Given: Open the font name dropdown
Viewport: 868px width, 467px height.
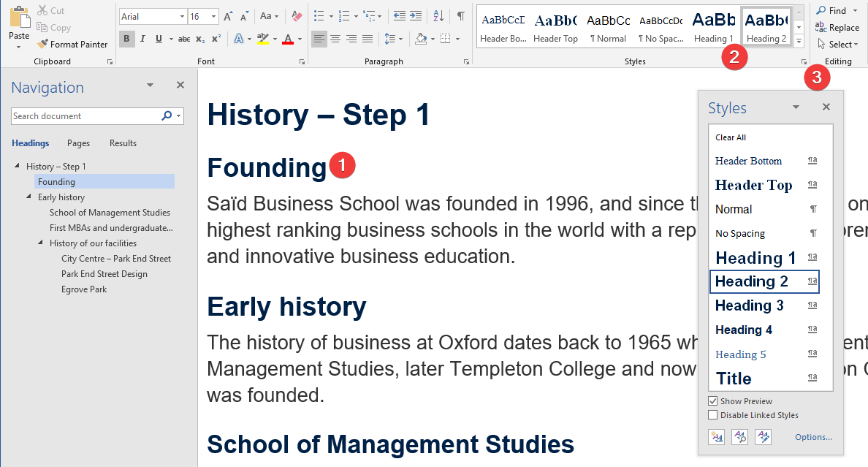Looking at the screenshot, I should 182,17.
